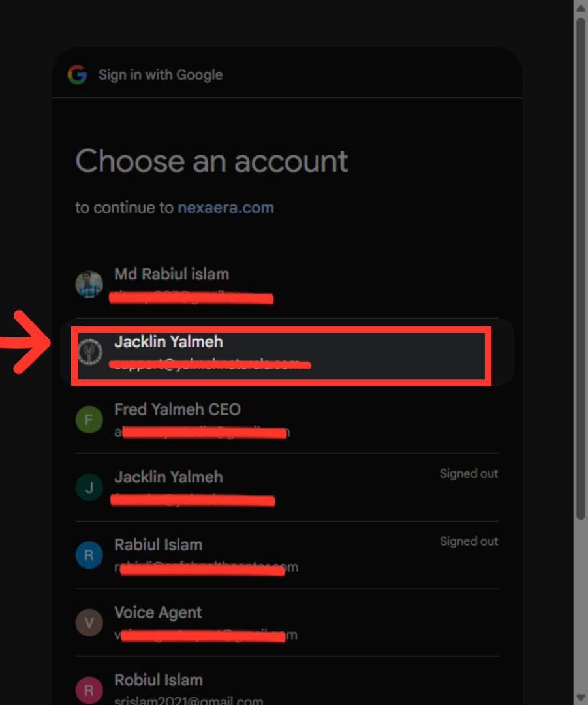The image size is (588, 705).
Task: Click the srislam2021@gmail.com email address
Action: (x=189, y=700)
